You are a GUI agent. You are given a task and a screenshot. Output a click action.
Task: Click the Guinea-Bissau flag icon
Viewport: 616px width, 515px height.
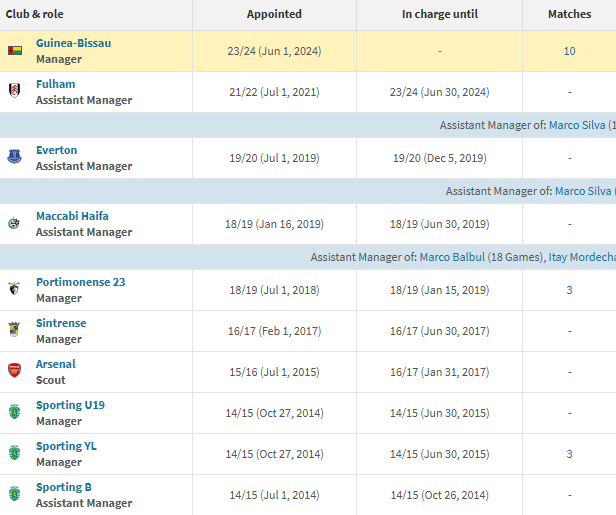[15, 51]
